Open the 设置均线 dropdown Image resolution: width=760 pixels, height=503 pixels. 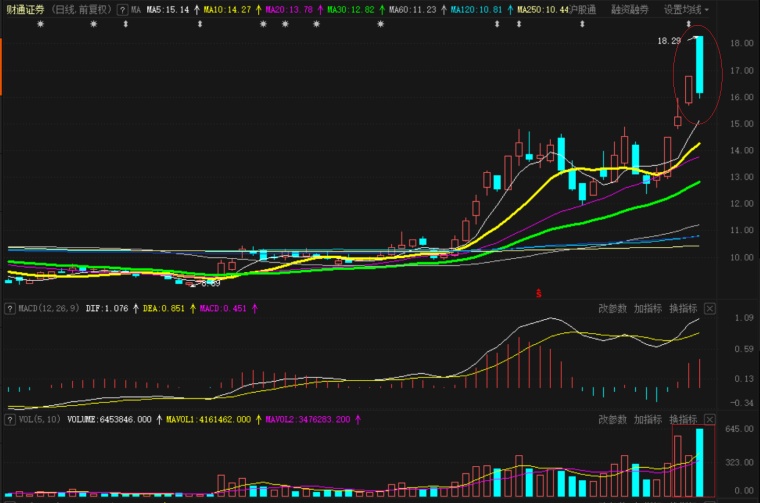(x=686, y=10)
